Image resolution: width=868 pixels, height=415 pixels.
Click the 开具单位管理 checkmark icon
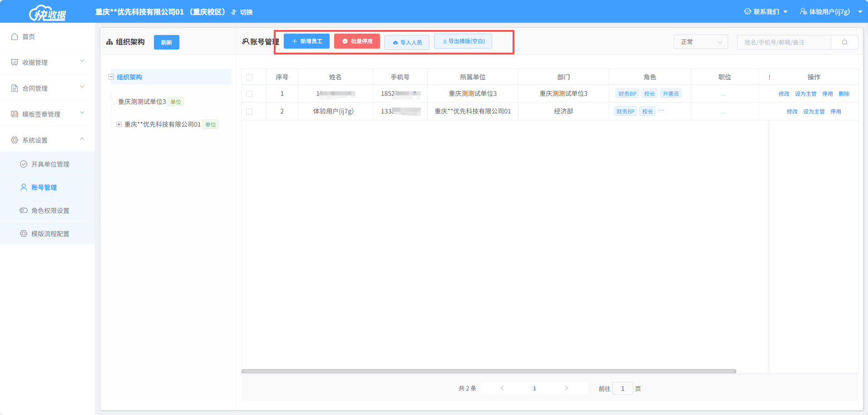coord(24,164)
